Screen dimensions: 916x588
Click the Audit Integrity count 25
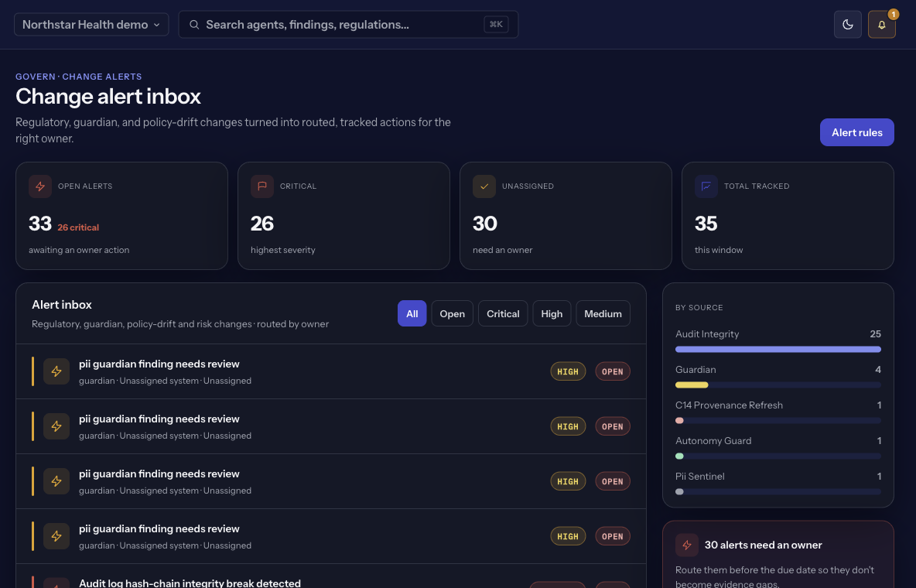click(875, 334)
